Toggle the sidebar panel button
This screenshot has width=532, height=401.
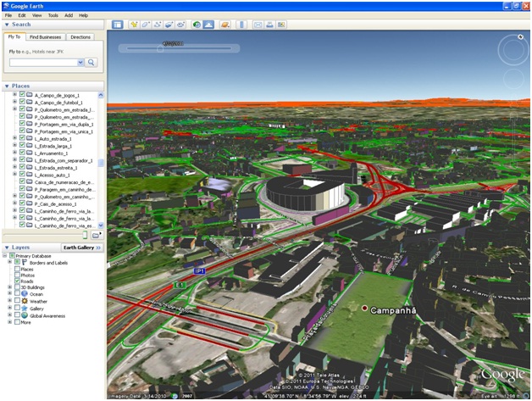(x=118, y=25)
